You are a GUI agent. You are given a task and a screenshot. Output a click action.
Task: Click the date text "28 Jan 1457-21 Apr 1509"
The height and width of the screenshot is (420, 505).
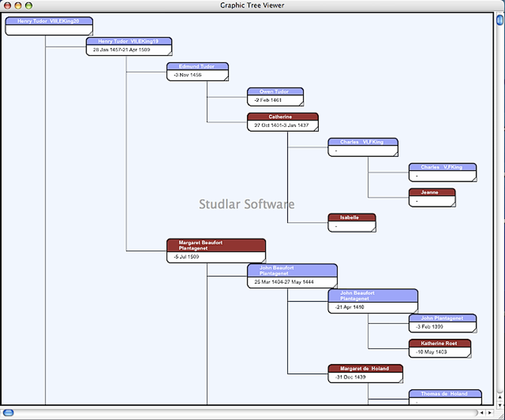tap(121, 49)
